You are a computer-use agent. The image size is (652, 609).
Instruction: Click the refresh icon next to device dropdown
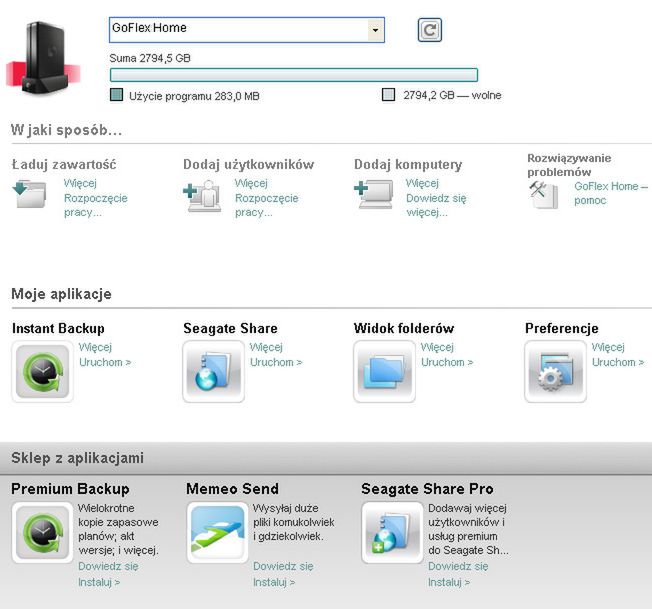pos(430,30)
